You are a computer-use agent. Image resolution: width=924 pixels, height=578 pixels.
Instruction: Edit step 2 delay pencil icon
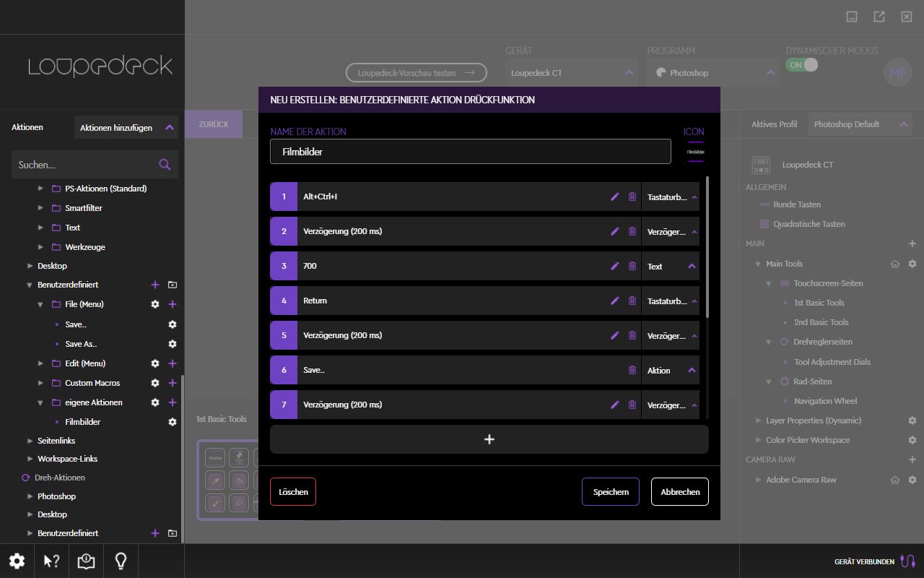tap(615, 231)
